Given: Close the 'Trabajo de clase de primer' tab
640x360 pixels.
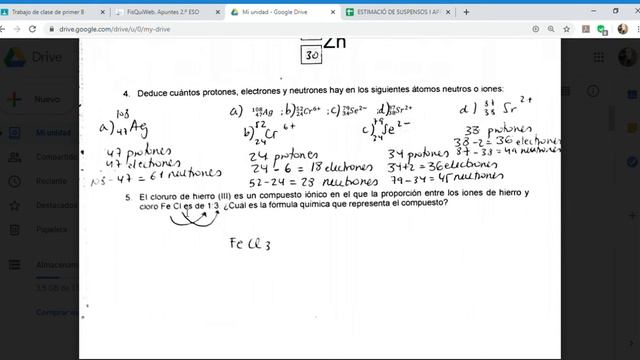Looking at the screenshot, I should 102,12.
